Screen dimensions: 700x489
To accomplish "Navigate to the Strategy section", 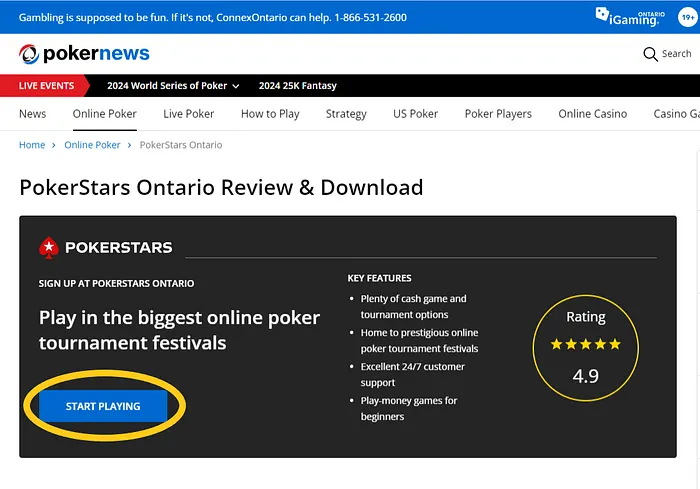I will point(346,114).
